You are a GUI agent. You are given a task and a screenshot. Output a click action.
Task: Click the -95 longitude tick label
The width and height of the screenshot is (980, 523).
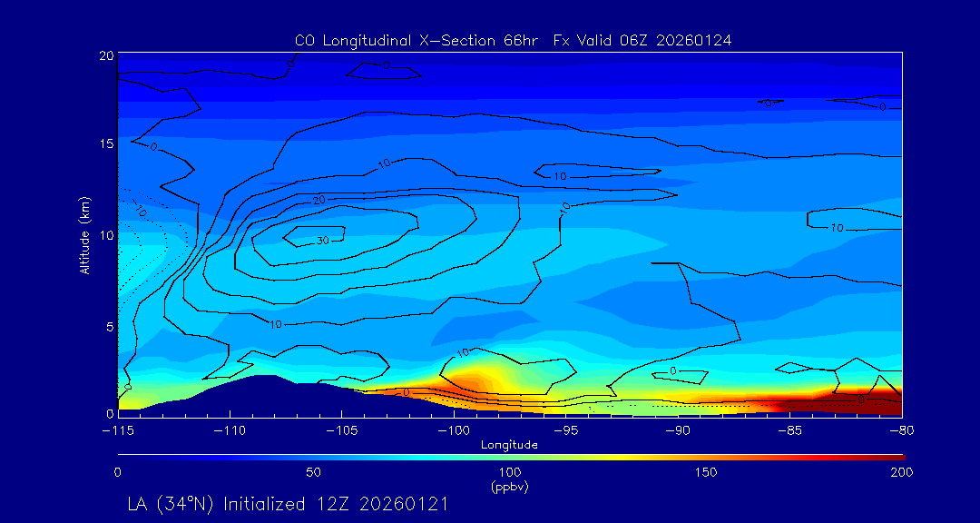tap(565, 431)
